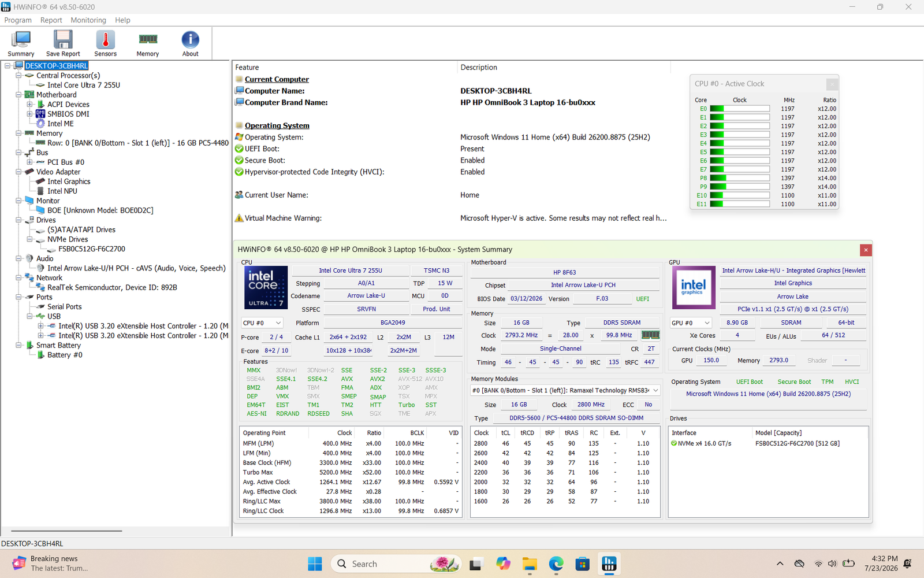924x578 pixels.
Task: Click the NVMe x4 16.0 GT/s drive row
Action: [768, 443]
